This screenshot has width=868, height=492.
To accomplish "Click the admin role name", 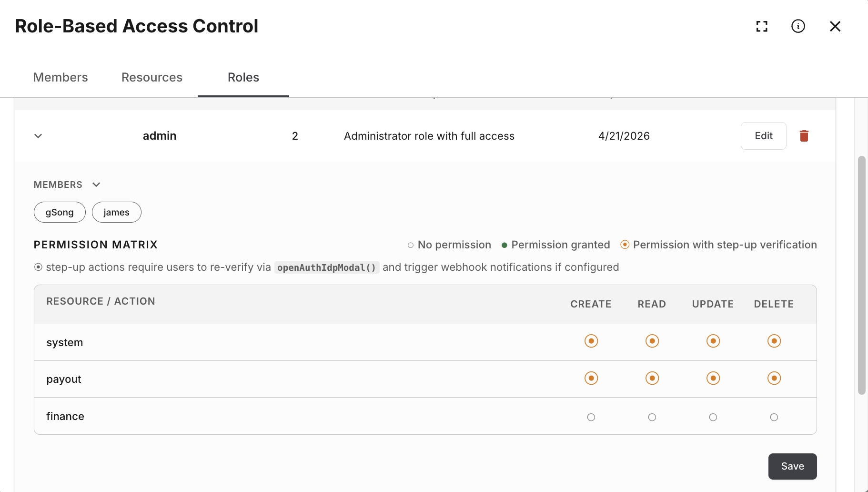I will click(160, 136).
